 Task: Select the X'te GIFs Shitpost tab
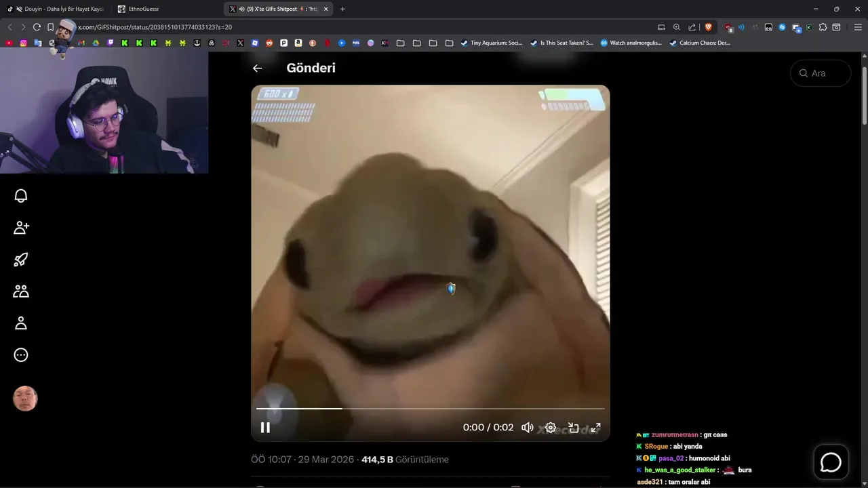point(279,9)
